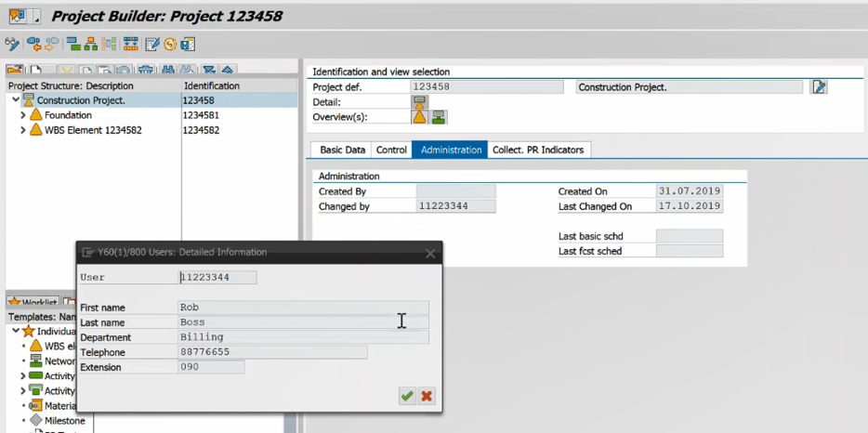Image resolution: width=868 pixels, height=433 pixels.
Task: Collapse the Construction Project tree node
Action: click(x=16, y=100)
